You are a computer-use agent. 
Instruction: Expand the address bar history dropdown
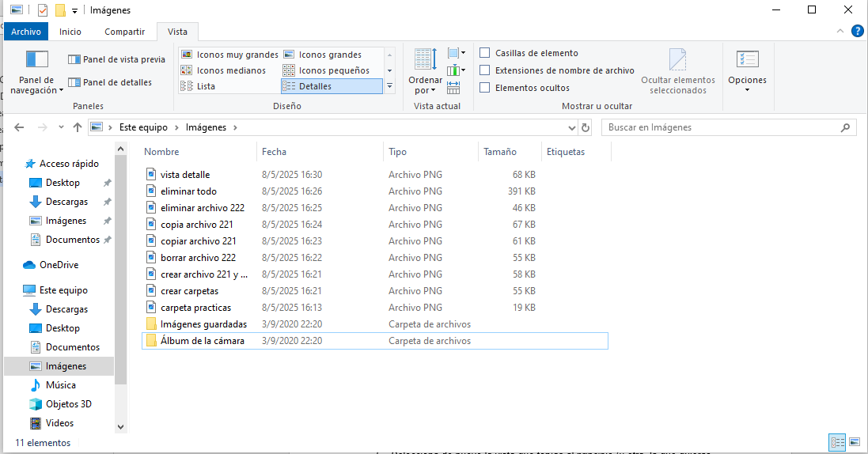(572, 127)
